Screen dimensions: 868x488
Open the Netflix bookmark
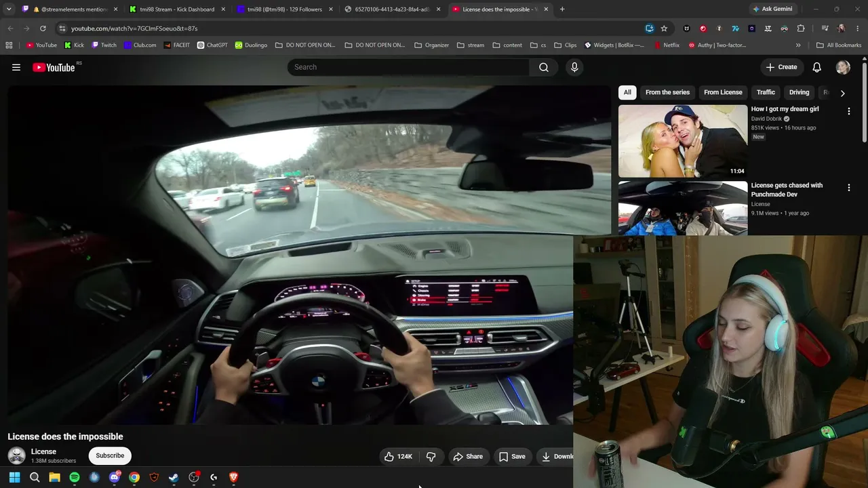tap(667, 45)
